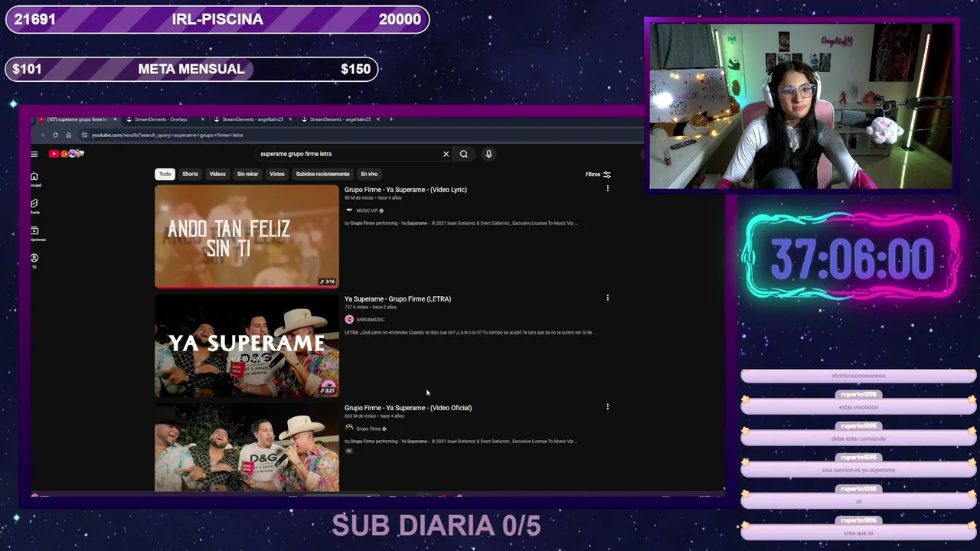Select the Videos filter chip

[217, 174]
